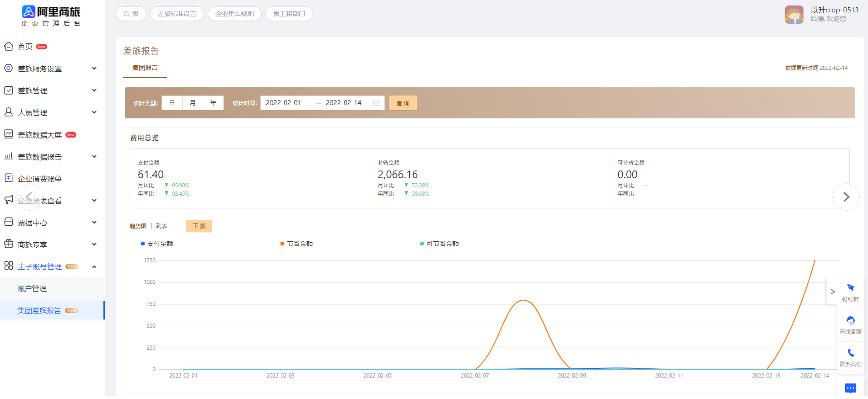Click the 可节省金额 0.00 value

627,175
